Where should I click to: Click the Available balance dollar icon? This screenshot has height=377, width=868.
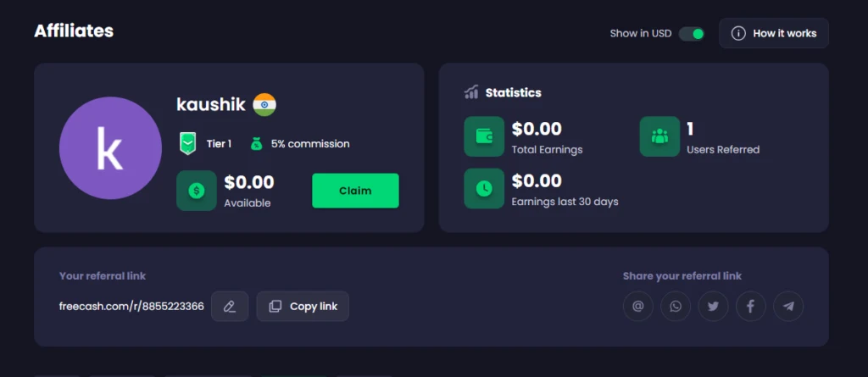(197, 191)
